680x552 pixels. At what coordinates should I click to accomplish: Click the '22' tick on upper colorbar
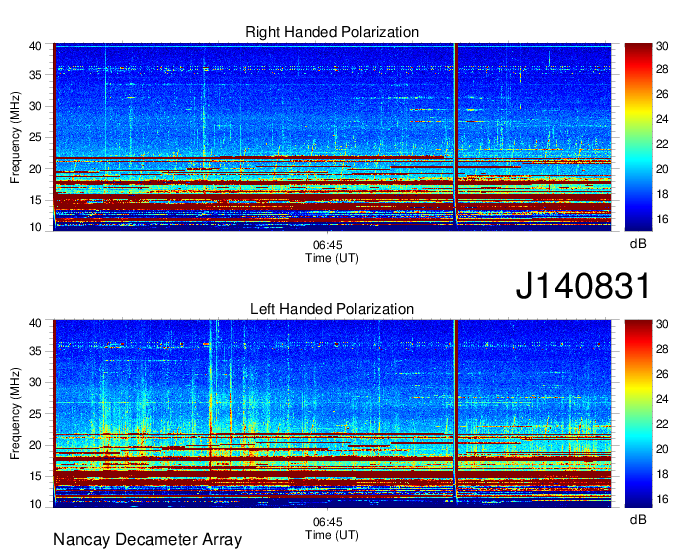(x=662, y=144)
